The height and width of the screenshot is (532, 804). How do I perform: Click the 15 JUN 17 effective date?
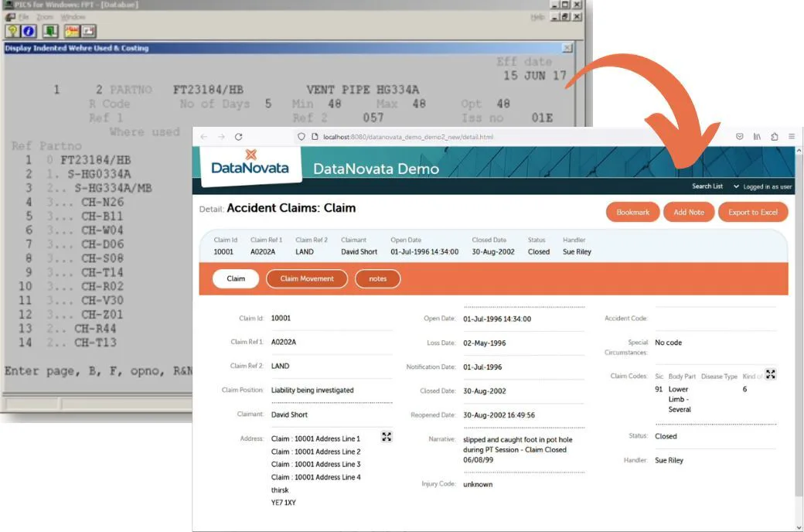coord(534,76)
